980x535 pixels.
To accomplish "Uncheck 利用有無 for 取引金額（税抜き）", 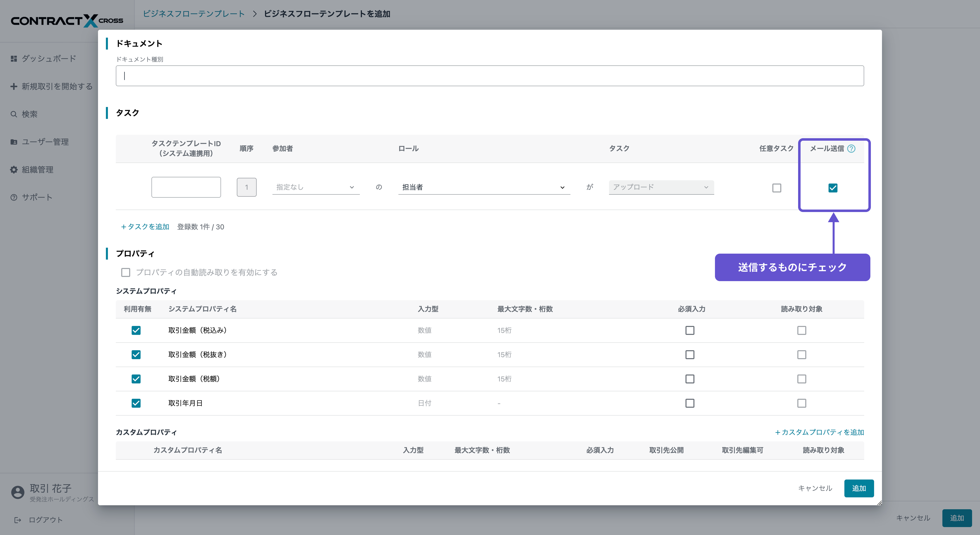I will (136, 355).
